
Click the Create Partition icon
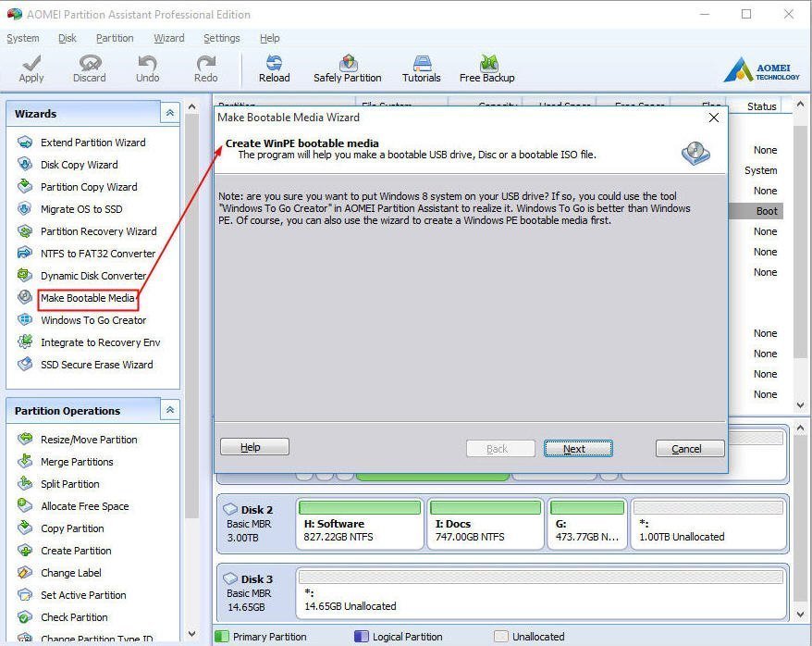click(x=25, y=550)
